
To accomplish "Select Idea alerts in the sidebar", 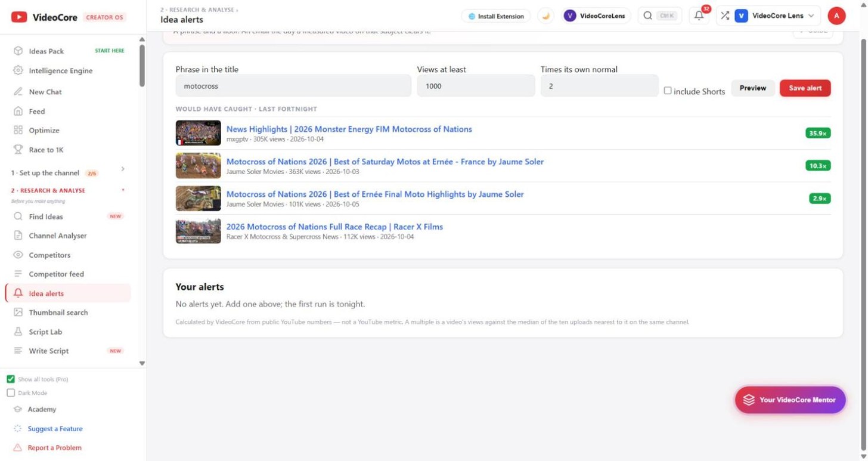I will [x=69, y=293].
